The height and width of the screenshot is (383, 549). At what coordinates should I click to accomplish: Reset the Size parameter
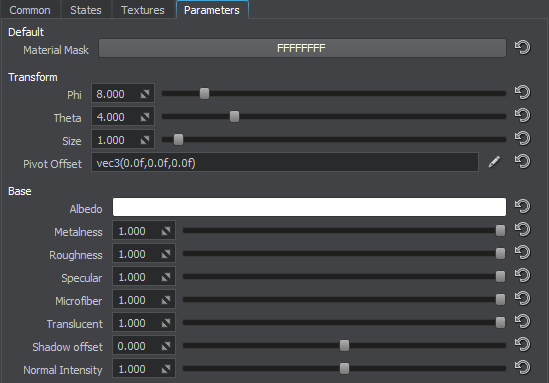click(x=522, y=139)
